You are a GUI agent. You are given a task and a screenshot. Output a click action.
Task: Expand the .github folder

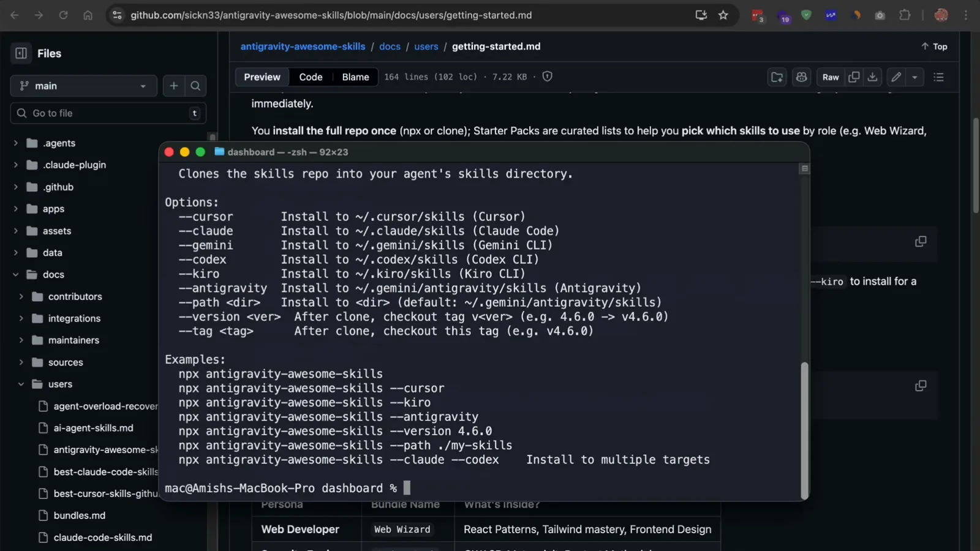(16, 187)
